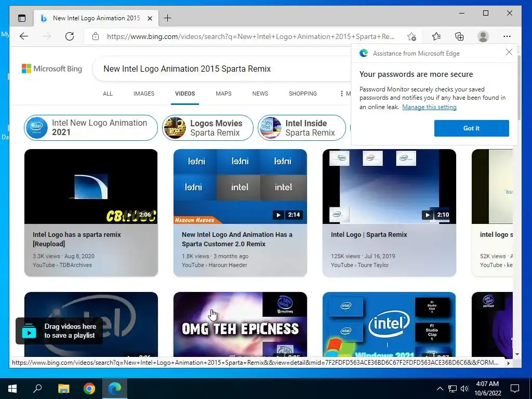
Task: Click the playlist play icon in the drag box
Action: coord(29,331)
